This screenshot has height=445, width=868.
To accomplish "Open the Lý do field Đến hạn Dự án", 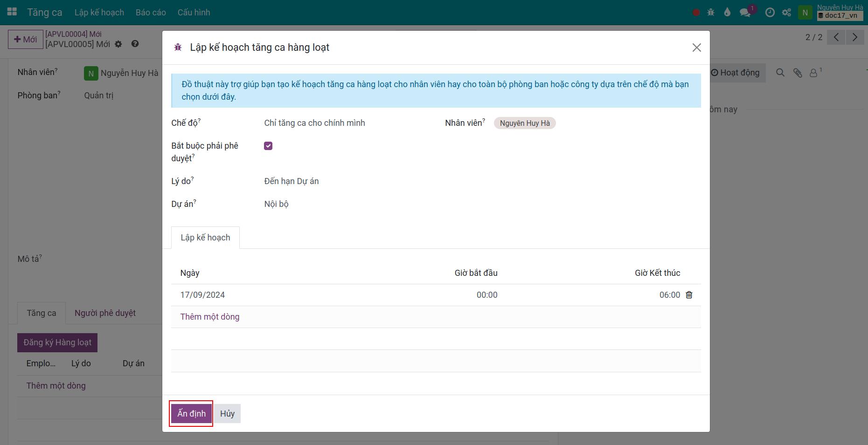I will (345, 181).
